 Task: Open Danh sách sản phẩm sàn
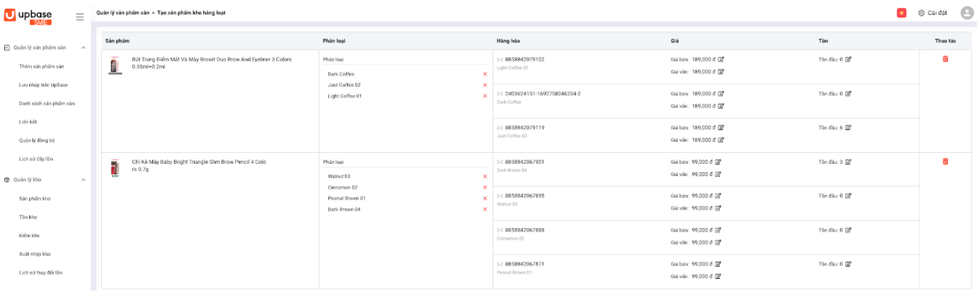click(47, 103)
